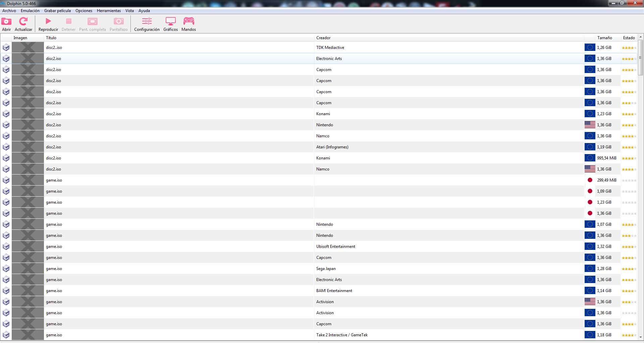644x343 pixels.
Task: Click star rating in the Take 2 Interactive row
Action: point(629,335)
